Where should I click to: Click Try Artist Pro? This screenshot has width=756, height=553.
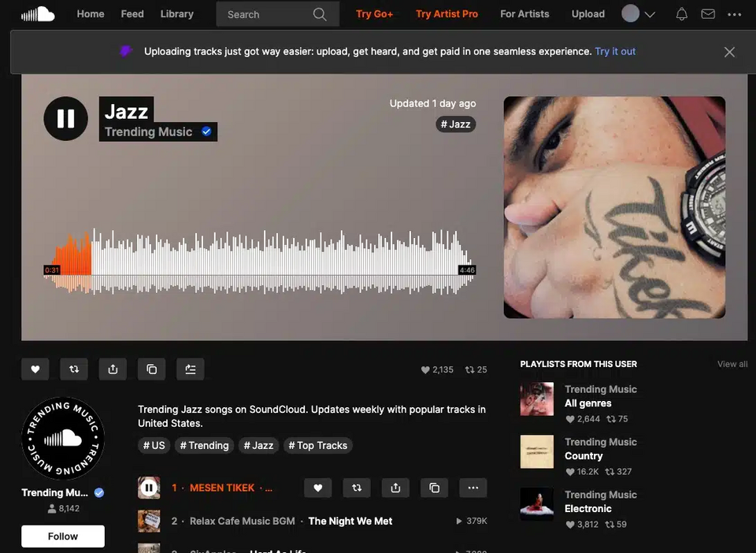pyautogui.click(x=447, y=14)
